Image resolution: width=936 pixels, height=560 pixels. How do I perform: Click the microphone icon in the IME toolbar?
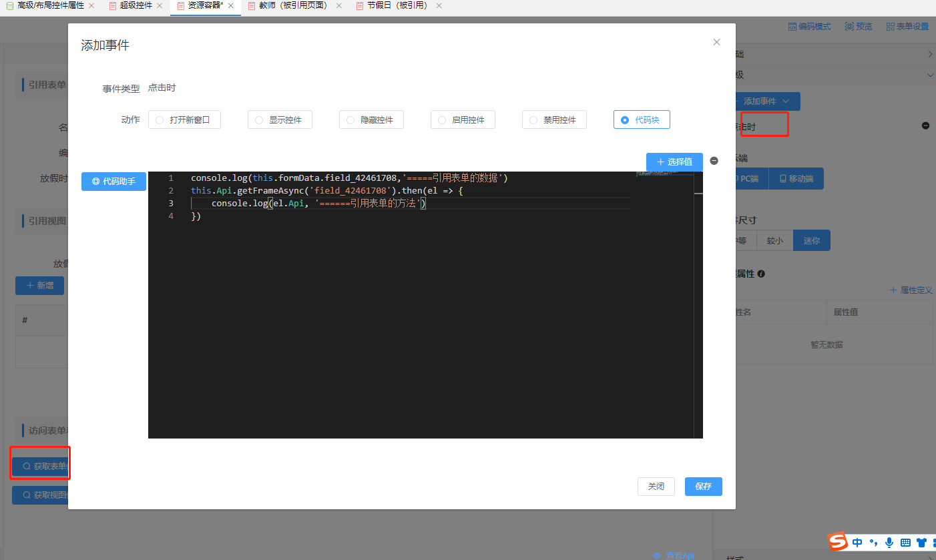pyautogui.click(x=889, y=543)
